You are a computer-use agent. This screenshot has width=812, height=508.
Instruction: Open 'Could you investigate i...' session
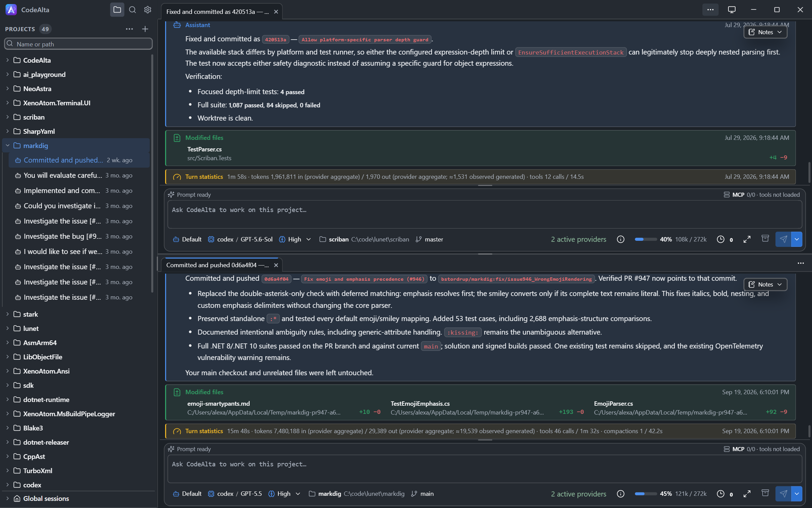point(79,206)
